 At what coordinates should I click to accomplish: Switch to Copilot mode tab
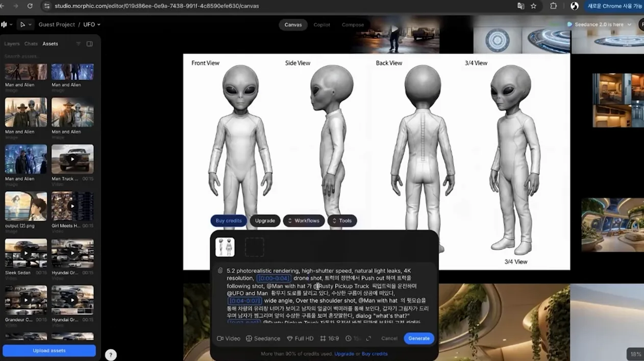tap(321, 25)
